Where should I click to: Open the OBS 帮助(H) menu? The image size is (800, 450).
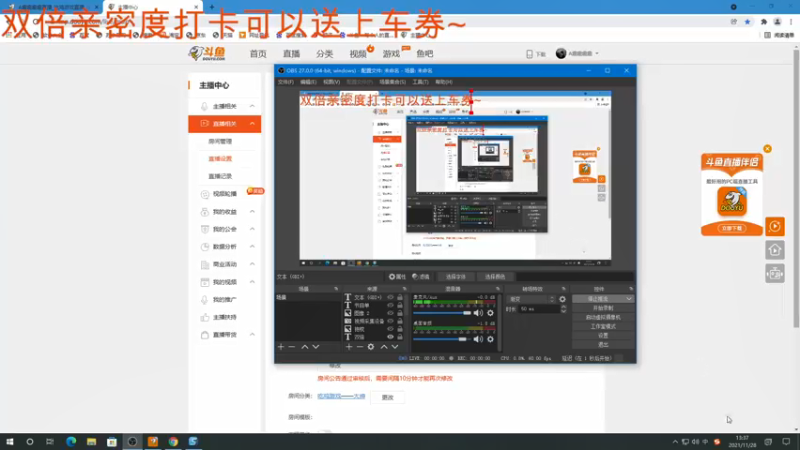click(443, 82)
